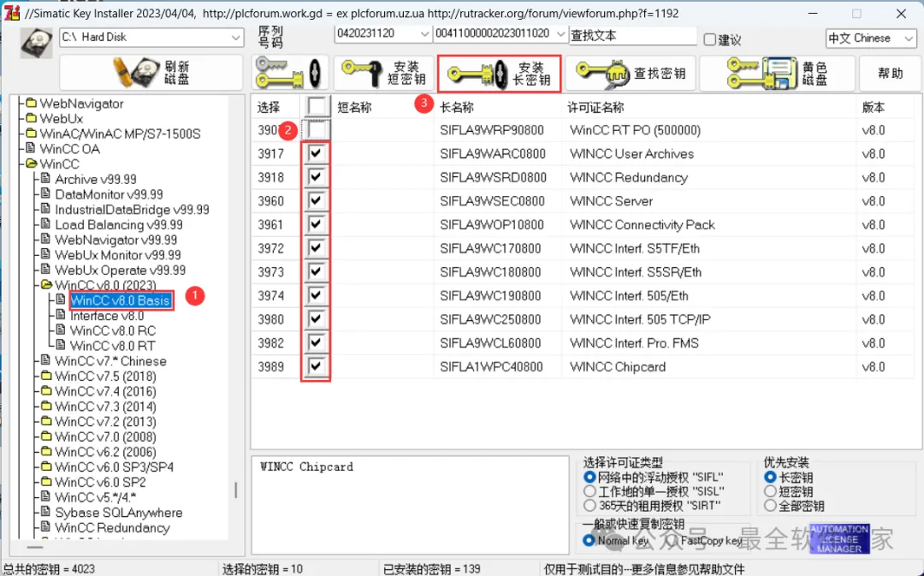Uncheck the WINCC Chipcard row checkbox

click(317, 366)
